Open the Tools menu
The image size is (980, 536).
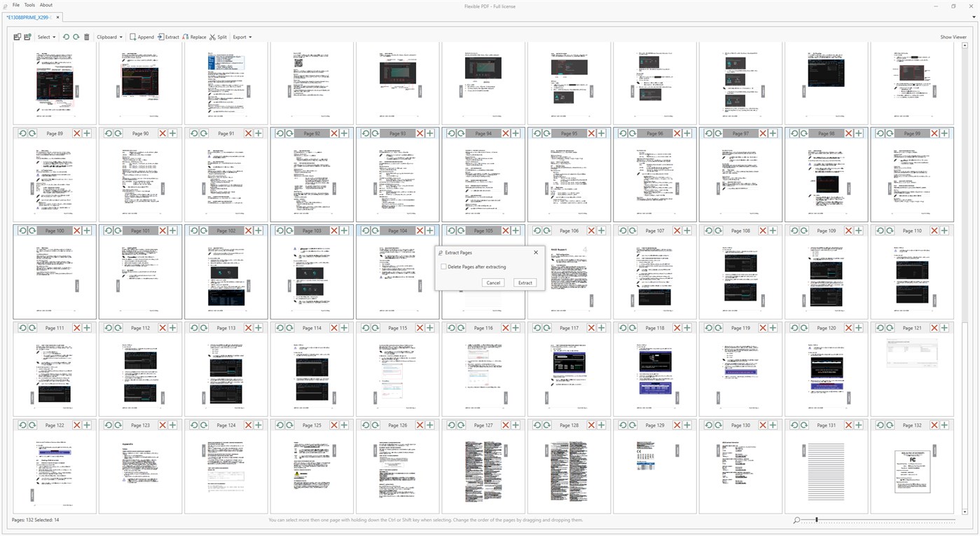pos(29,5)
